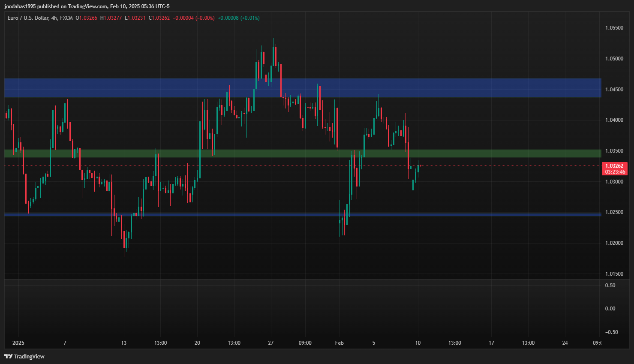
Task: Click the Open value O1.03266 in legend
Action: click(86, 18)
